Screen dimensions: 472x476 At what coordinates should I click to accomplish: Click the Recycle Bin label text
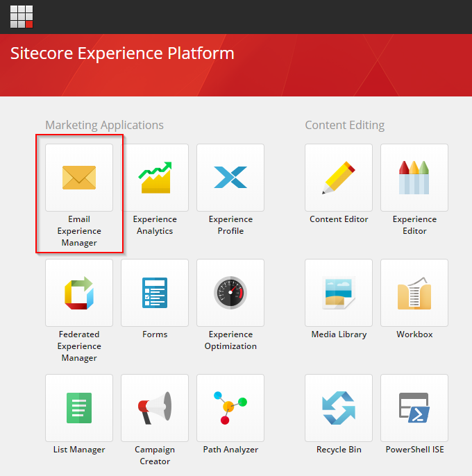[339, 450]
